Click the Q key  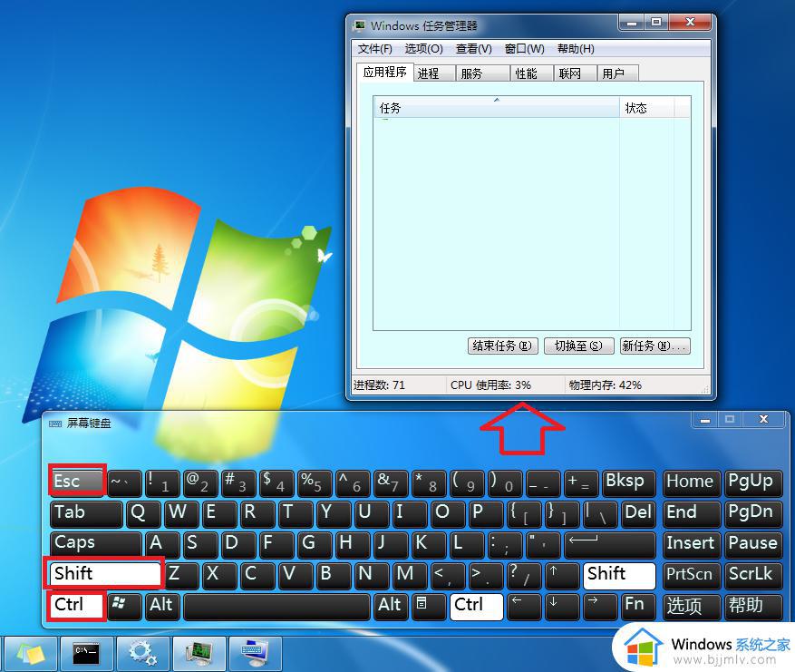point(143,513)
